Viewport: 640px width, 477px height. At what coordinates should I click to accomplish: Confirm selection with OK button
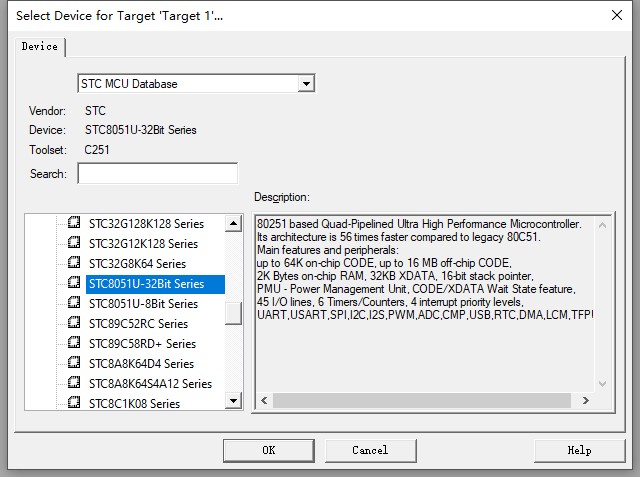(x=269, y=450)
